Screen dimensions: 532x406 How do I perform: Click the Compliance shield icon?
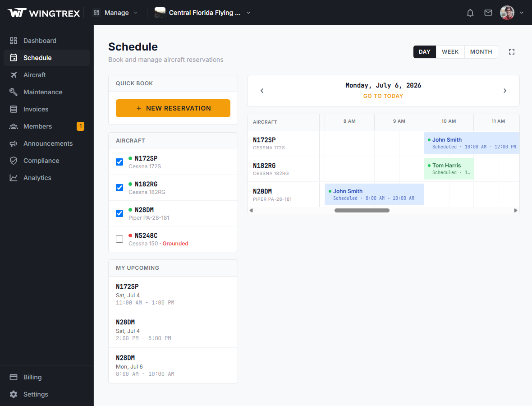(14, 161)
